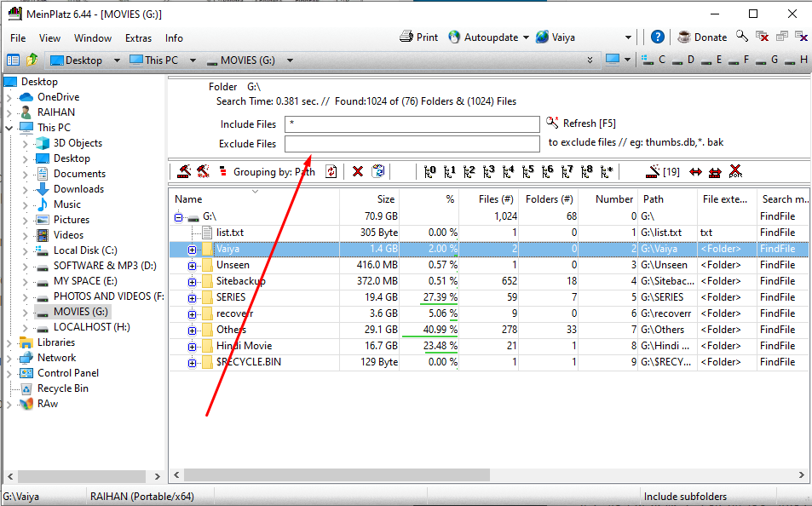
Task: Open the blue help question mark
Action: click(x=657, y=37)
